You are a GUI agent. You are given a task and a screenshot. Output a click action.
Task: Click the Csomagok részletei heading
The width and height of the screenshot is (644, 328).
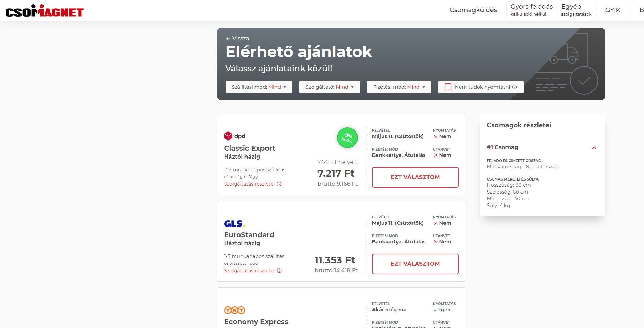click(x=519, y=125)
